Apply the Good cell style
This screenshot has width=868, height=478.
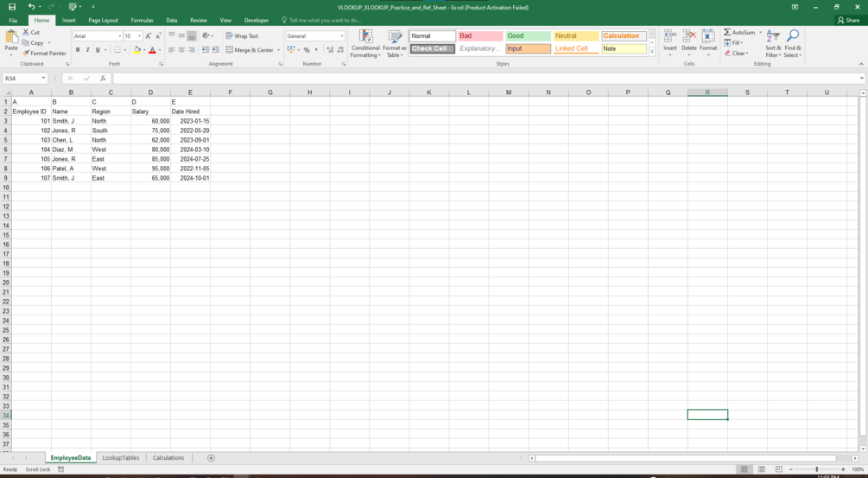point(528,35)
